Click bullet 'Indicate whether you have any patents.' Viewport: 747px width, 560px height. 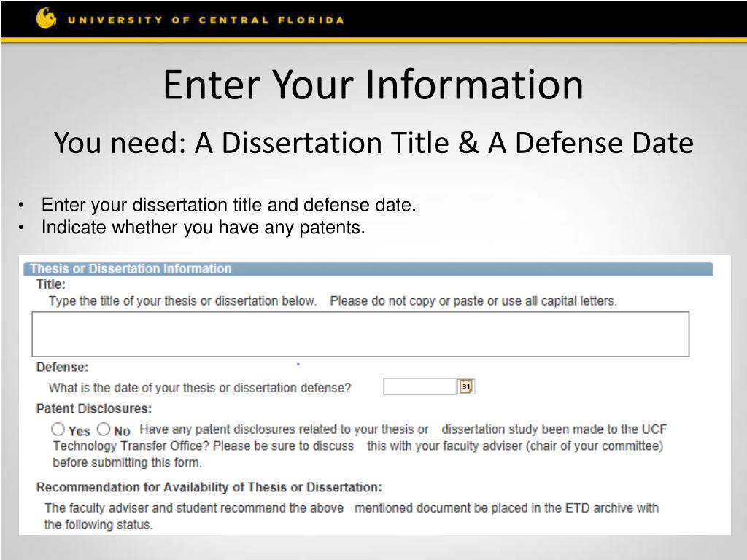click(204, 227)
